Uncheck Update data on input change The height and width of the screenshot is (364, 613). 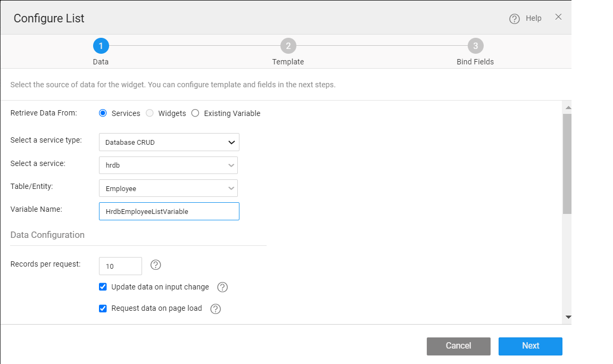point(103,287)
